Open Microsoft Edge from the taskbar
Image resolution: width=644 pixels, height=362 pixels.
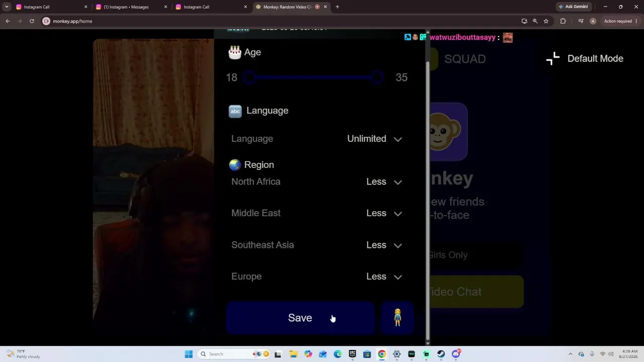[x=338, y=354]
